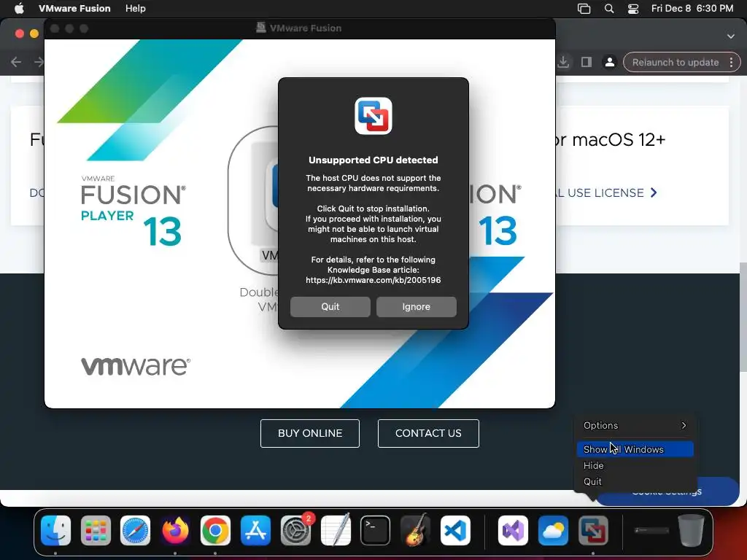This screenshot has width=747, height=560.
Task: Open the Apple menu
Action: 18,8
